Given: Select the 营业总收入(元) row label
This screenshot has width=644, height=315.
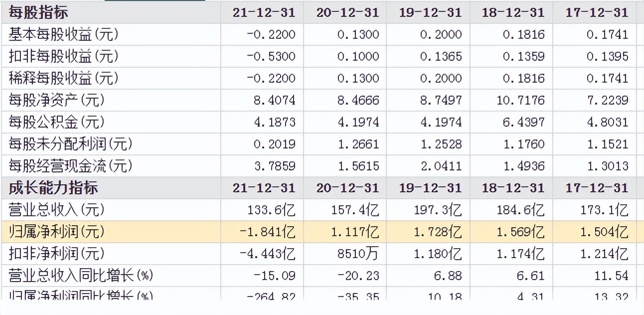Looking at the screenshot, I should pos(57,210).
